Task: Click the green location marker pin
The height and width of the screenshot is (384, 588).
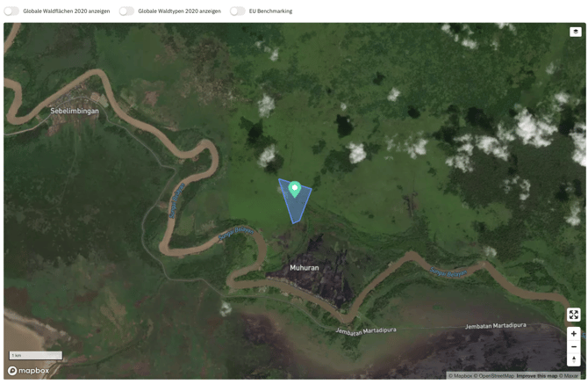Action: 295,188
